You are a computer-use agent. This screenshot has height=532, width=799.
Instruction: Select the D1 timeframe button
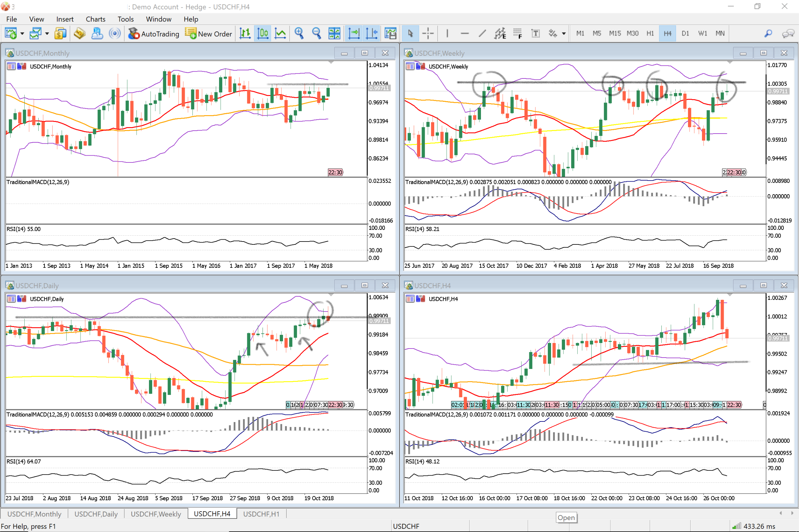coord(685,33)
